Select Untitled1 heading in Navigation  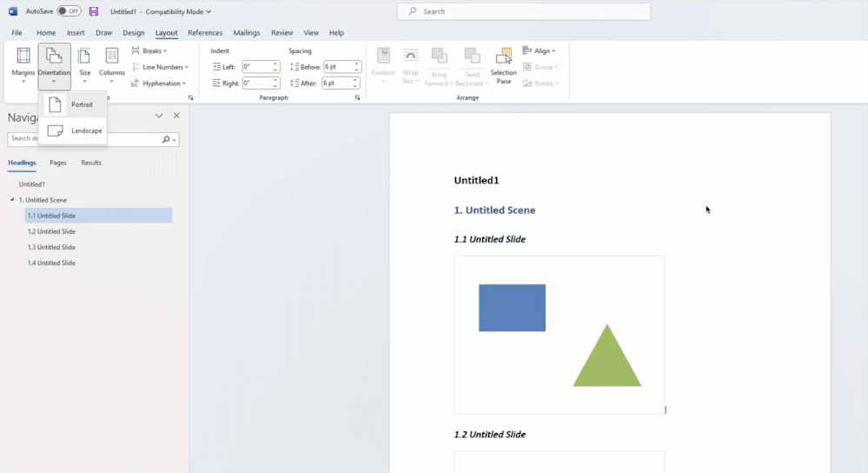[31, 184]
